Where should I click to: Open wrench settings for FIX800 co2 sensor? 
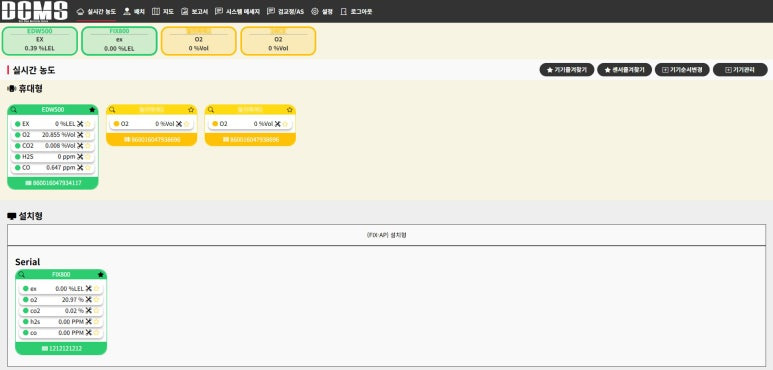(89, 310)
